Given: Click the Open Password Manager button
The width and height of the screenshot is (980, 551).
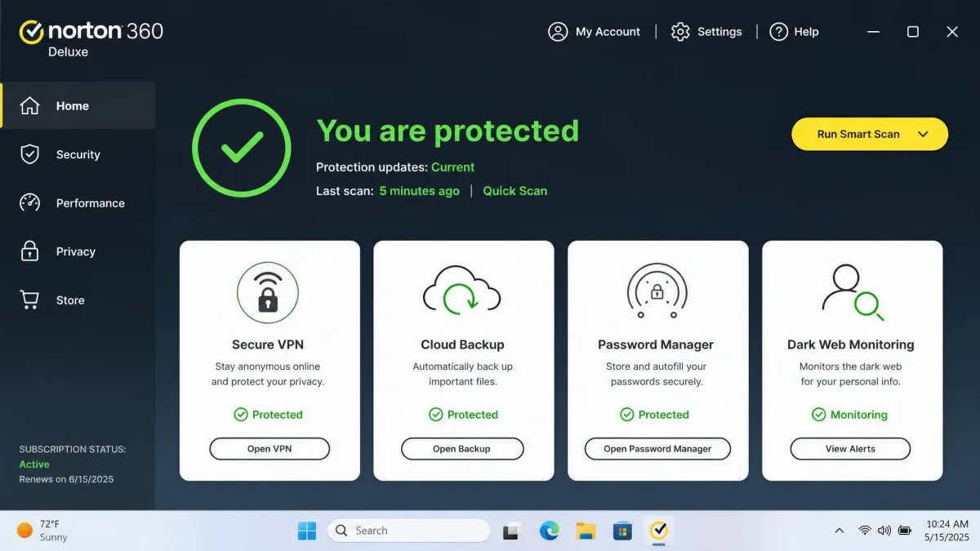Looking at the screenshot, I should coord(657,449).
